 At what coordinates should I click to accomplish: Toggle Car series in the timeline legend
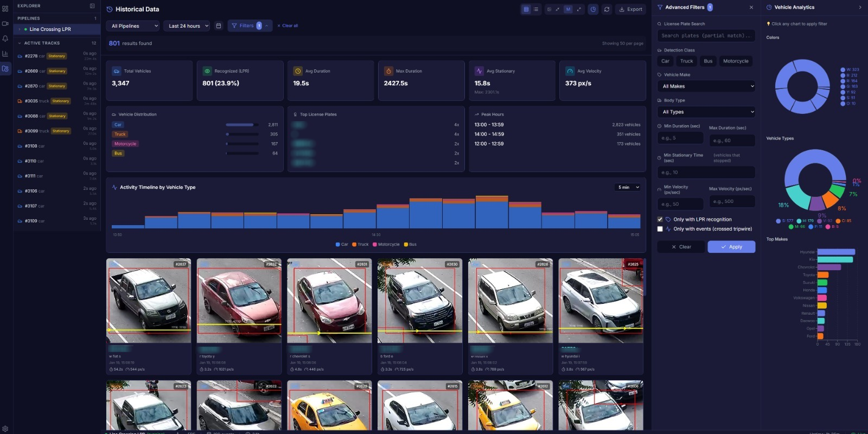coord(342,245)
